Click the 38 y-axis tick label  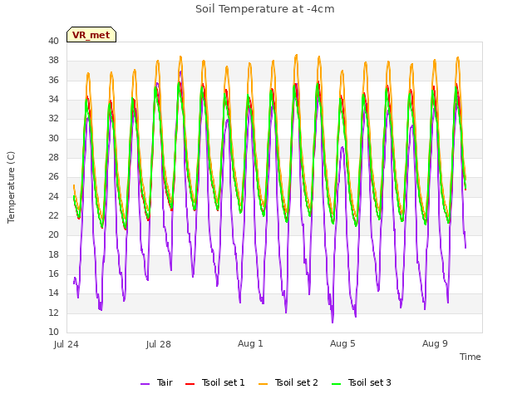(x=53, y=61)
